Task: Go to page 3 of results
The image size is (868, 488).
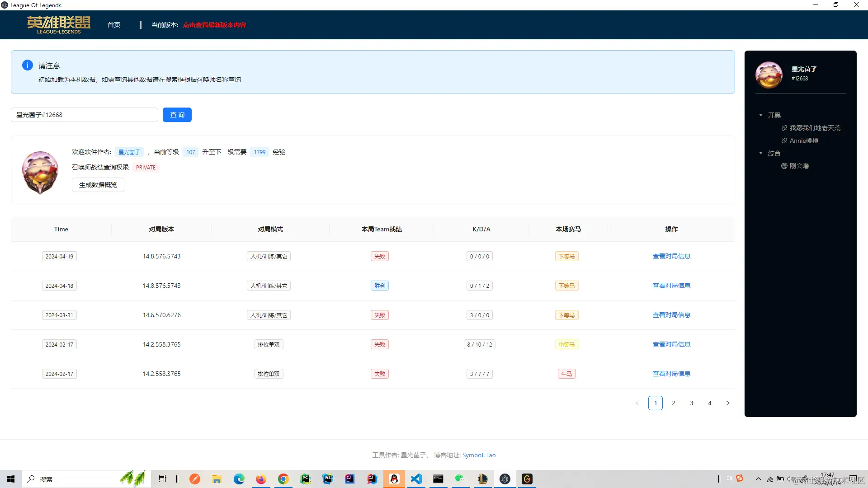Action: (691, 403)
